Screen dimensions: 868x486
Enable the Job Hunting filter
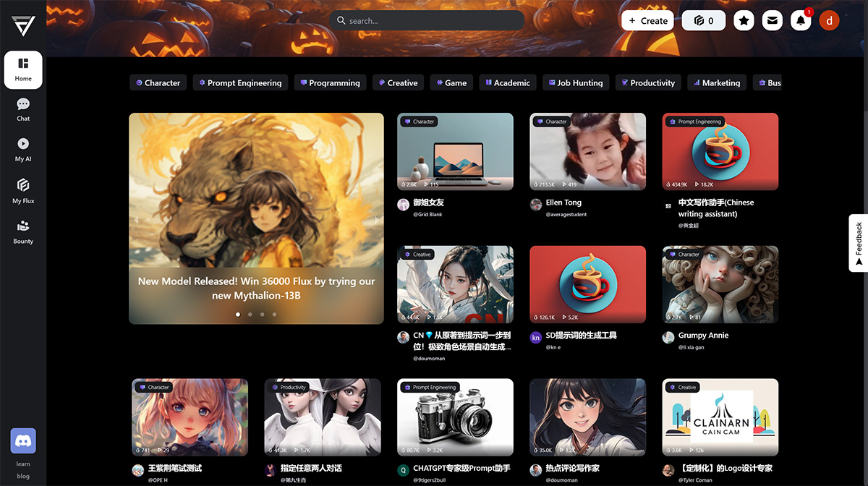[575, 82]
